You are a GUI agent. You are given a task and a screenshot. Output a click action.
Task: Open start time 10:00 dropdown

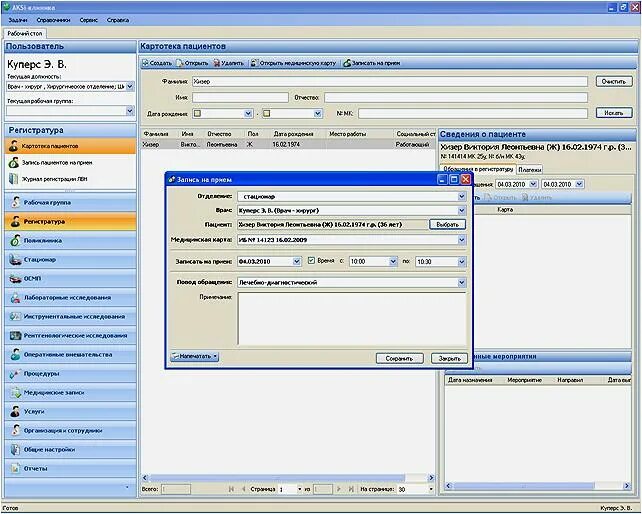click(x=393, y=261)
